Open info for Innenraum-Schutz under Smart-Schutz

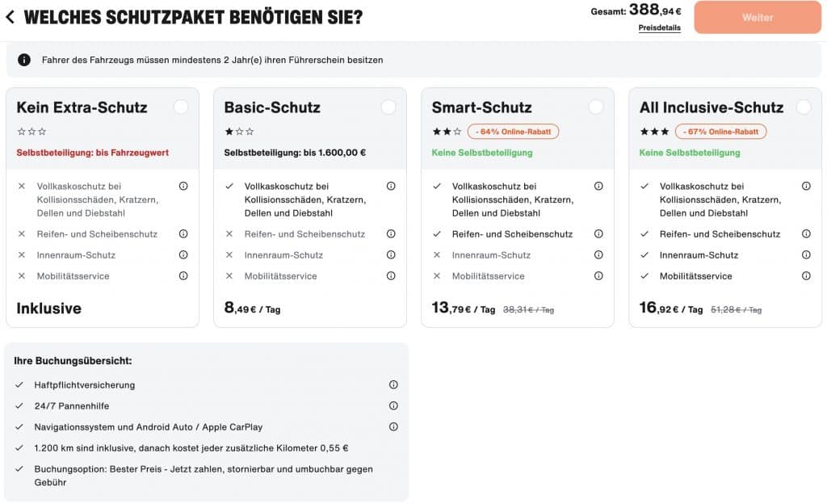[x=599, y=254]
